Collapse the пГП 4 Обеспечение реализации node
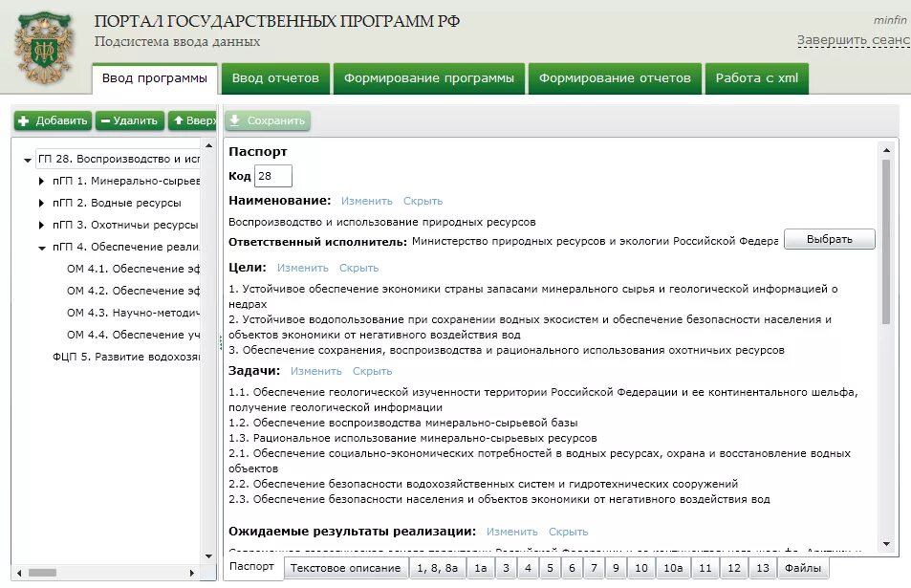This screenshot has width=911, height=588. coord(42,248)
